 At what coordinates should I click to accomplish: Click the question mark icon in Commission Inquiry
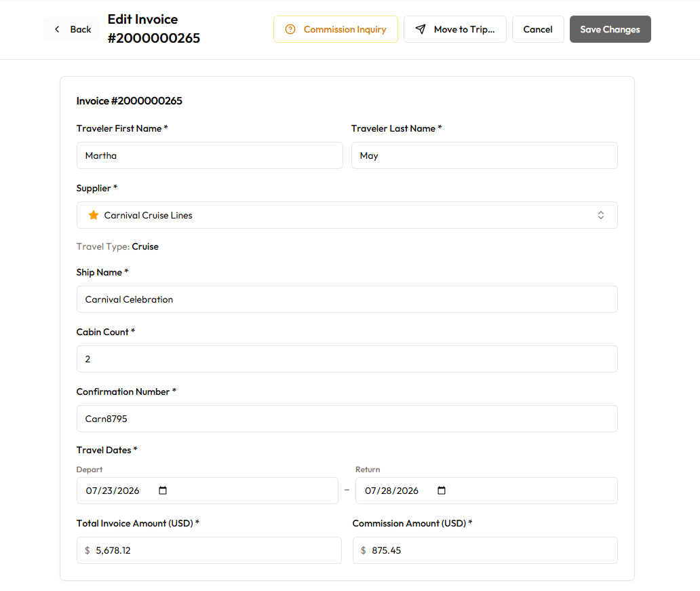click(x=290, y=29)
